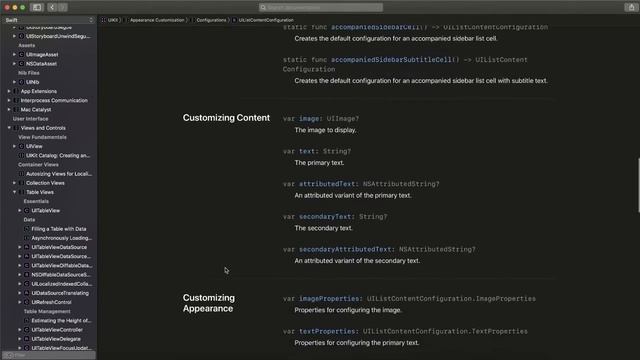Click the UITableViewDataSource protocol icon

(27, 247)
